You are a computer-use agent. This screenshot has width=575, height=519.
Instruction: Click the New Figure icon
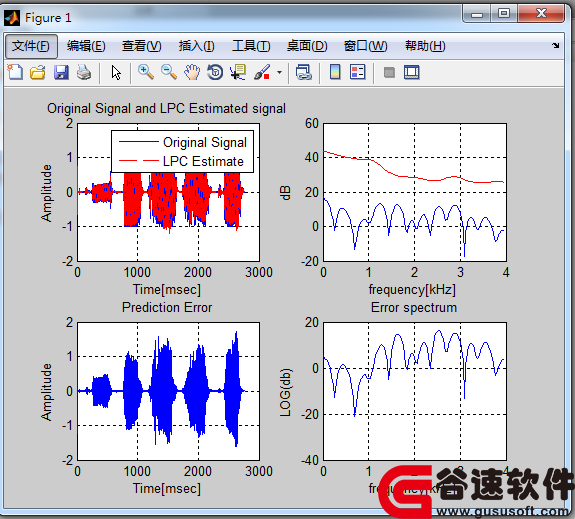click(x=15, y=72)
